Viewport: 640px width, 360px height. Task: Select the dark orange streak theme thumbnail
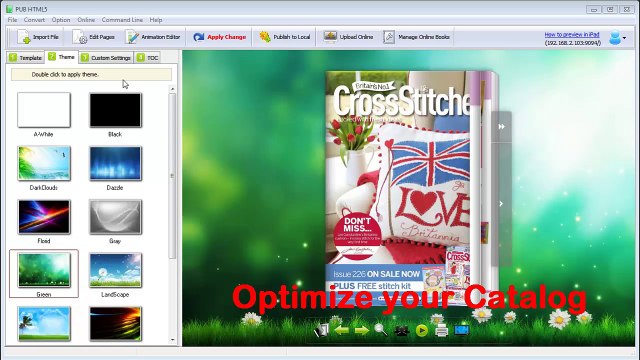click(116, 323)
